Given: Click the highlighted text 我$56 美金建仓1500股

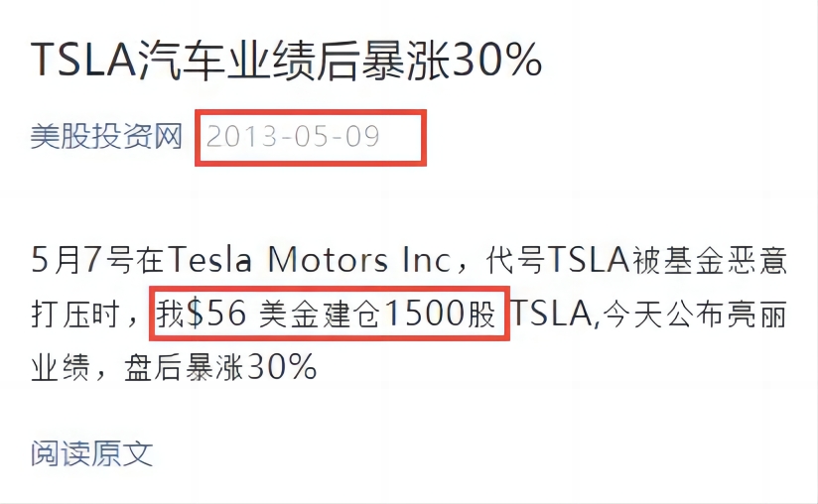Looking at the screenshot, I should pos(326,314).
